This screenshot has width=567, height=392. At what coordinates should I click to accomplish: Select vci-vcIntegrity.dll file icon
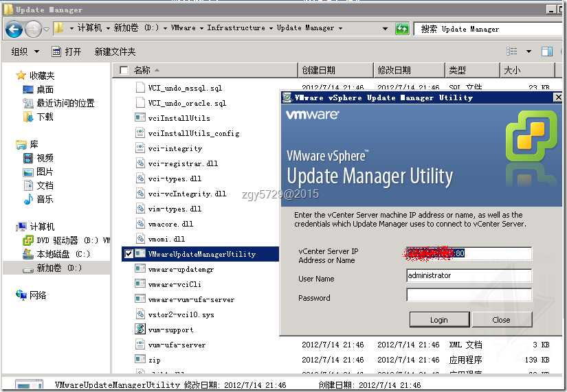(140, 194)
